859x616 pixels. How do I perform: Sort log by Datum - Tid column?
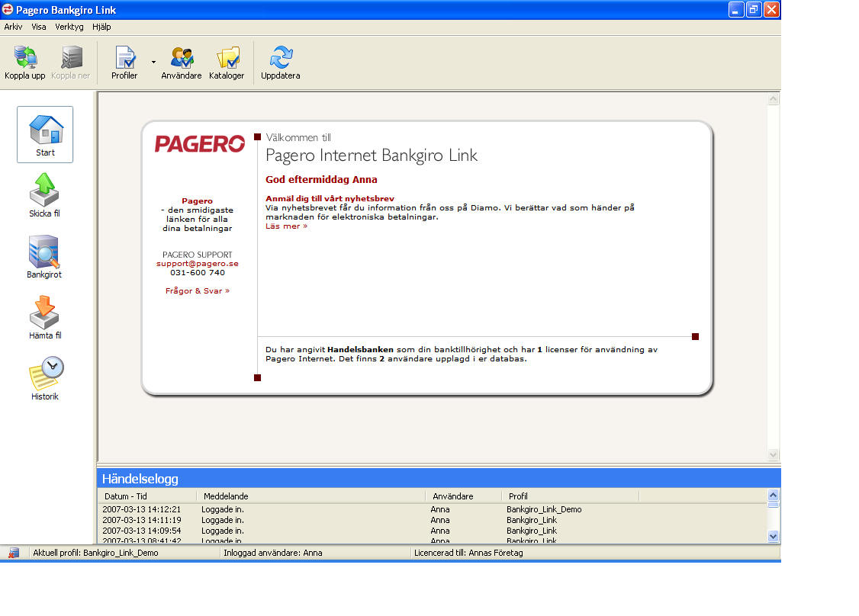(x=146, y=496)
